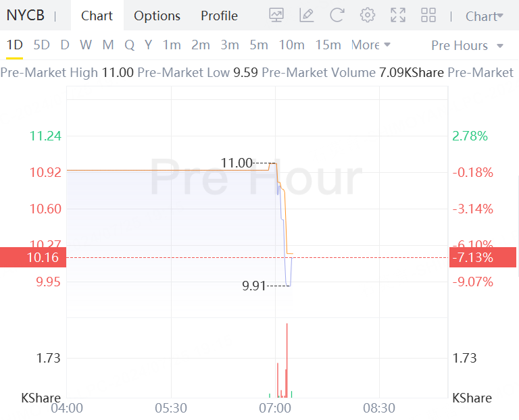Open the Pre Hours session dropdown

[x=468, y=45]
